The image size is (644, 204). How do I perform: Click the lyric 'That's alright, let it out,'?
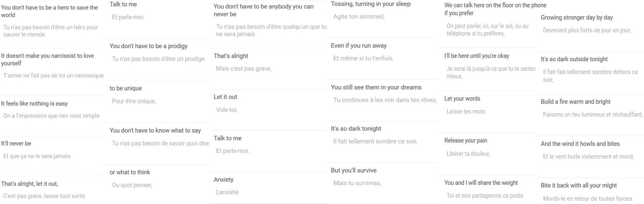pyautogui.click(x=30, y=184)
